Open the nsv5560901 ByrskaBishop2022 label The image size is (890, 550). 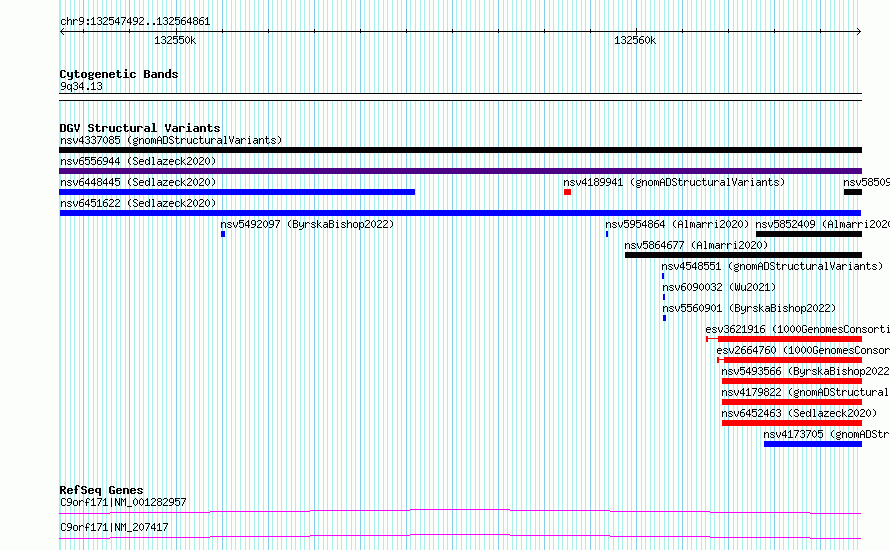[x=749, y=308]
